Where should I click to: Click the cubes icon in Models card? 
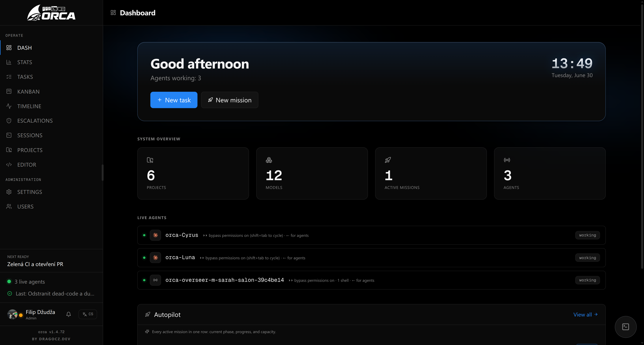pyautogui.click(x=269, y=160)
